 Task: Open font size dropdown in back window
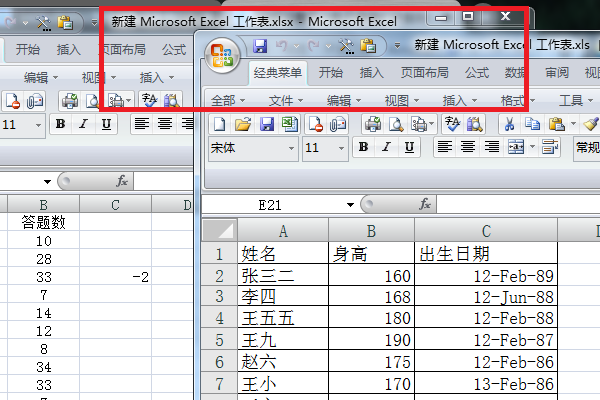click(38, 125)
